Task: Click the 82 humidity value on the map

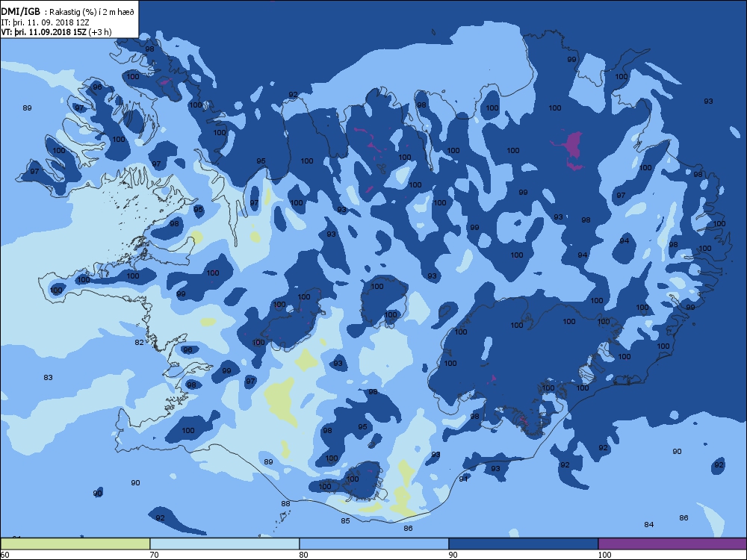Action: click(x=139, y=343)
